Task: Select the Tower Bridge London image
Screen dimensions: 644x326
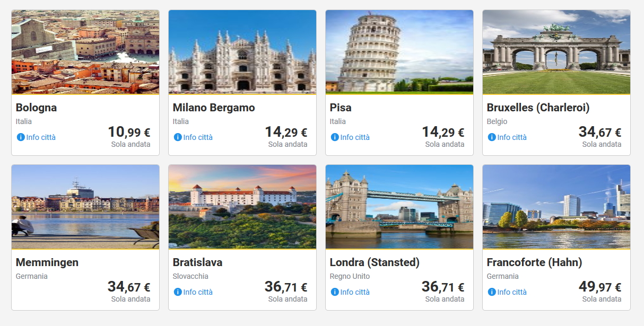Action: tap(399, 207)
